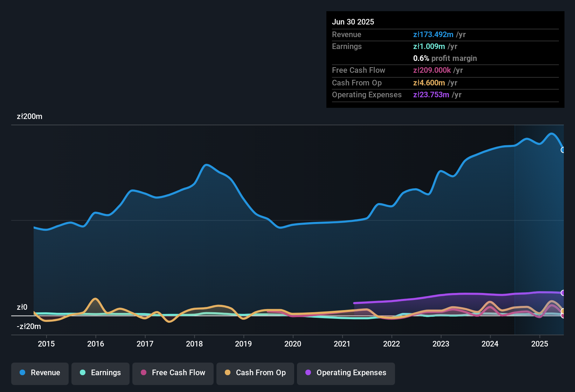Click the zł209.000k free cash flow value
The width and height of the screenshot is (575, 392).
tap(432, 70)
